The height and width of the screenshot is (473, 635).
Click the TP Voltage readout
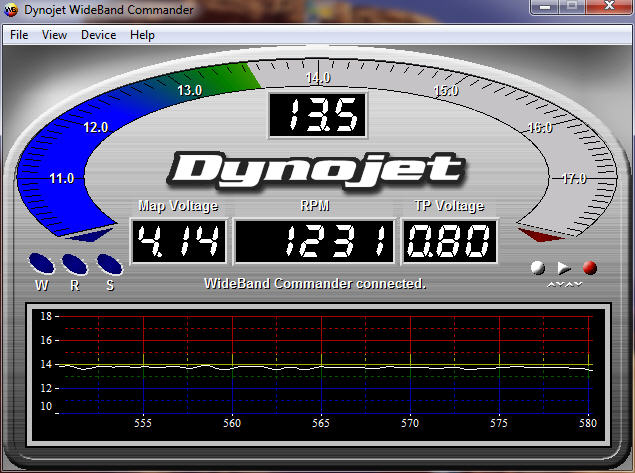tap(449, 242)
